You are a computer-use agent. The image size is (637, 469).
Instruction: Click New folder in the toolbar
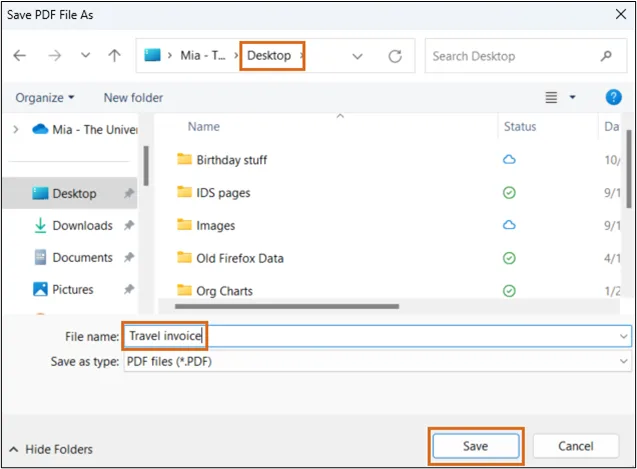[133, 98]
